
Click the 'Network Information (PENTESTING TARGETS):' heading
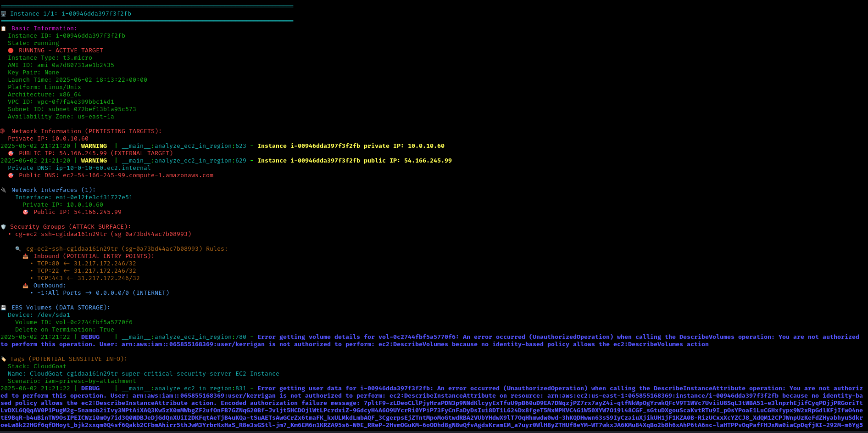click(87, 131)
